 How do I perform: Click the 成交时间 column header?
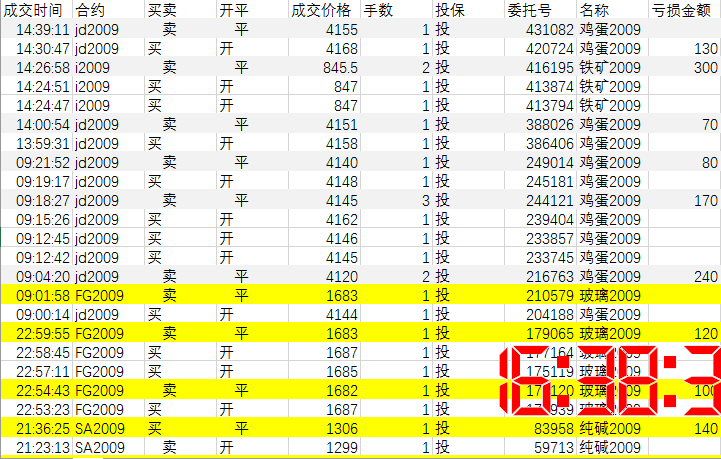(34, 10)
